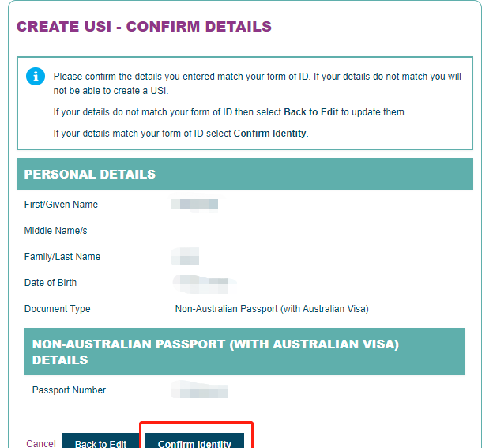
Task: Click the blurred First/Given Name value
Action: 194,204
